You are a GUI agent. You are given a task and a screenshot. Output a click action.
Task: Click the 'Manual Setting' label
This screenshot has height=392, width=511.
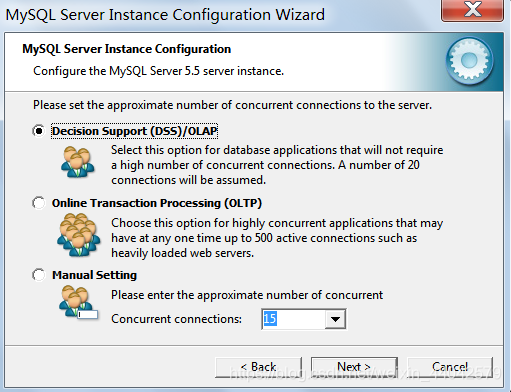[x=94, y=275]
